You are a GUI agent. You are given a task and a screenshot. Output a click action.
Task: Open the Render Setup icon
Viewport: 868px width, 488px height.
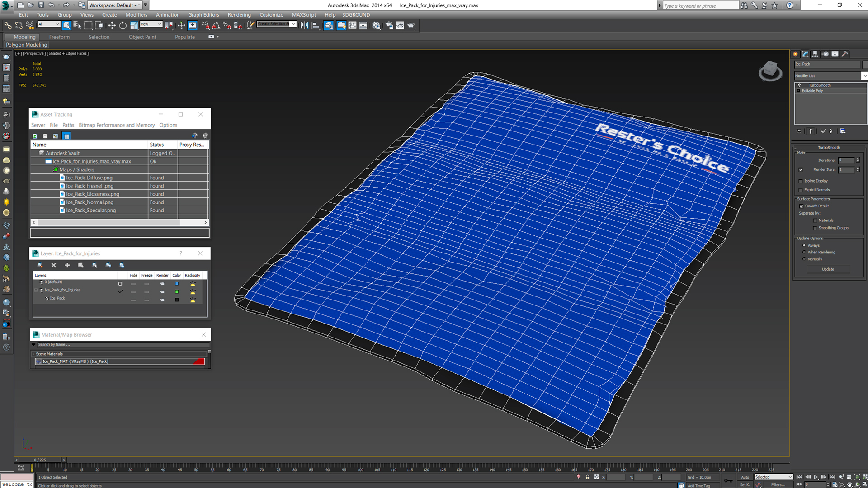[x=389, y=25]
